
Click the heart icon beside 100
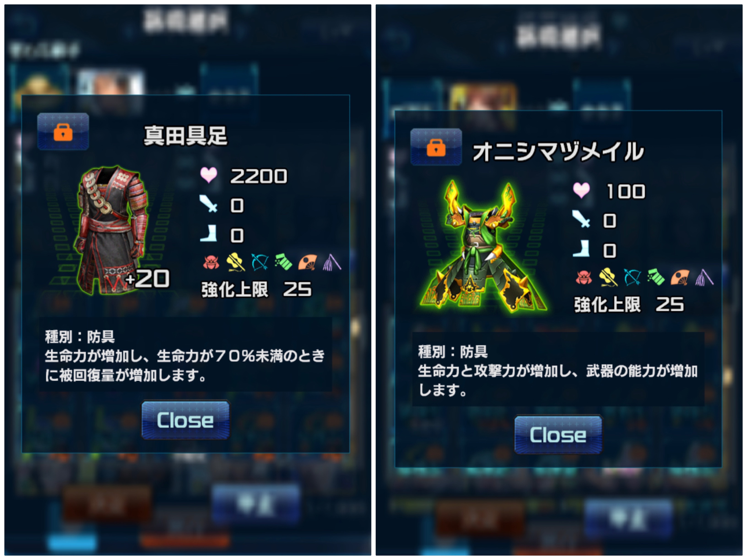581,190
